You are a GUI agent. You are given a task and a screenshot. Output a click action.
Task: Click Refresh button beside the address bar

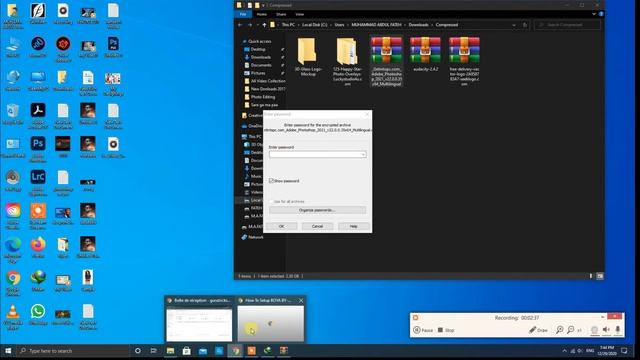point(525,25)
